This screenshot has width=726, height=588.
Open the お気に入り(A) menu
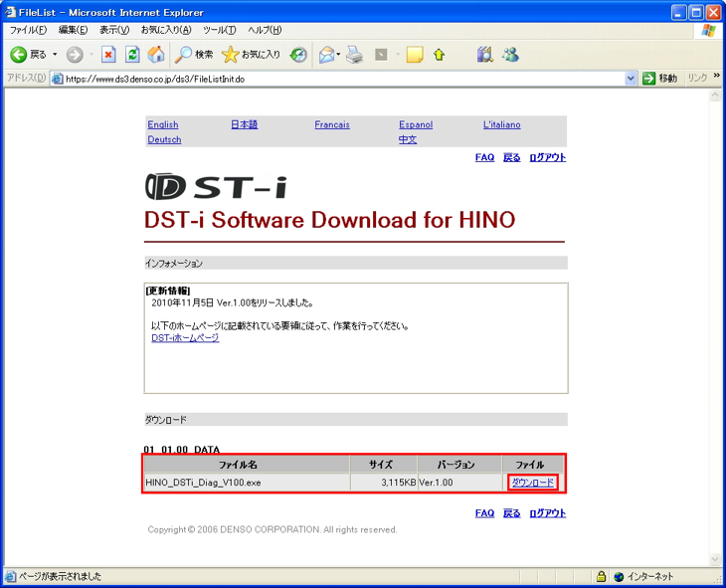coord(166,30)
